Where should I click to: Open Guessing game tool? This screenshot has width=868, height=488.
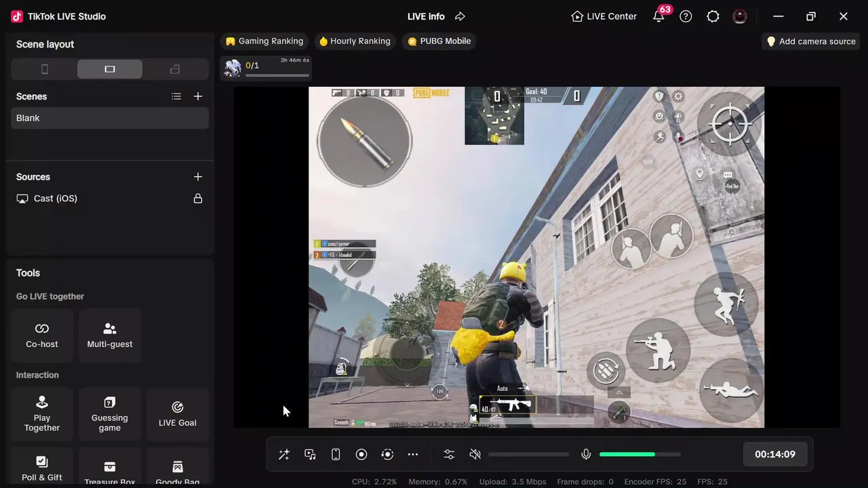[110, 414]
